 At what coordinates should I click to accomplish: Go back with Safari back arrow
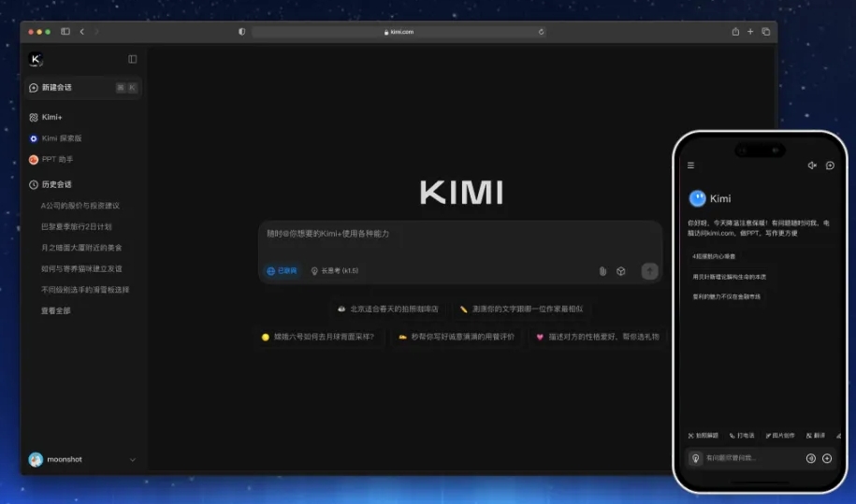pyautogui.click(x=82, y=32)
